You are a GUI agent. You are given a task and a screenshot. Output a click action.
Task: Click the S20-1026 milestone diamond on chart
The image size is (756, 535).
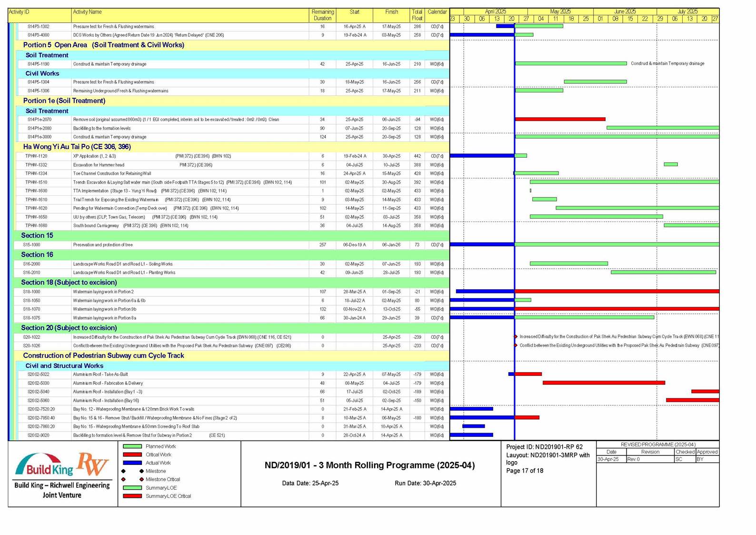tap(516, 345)
